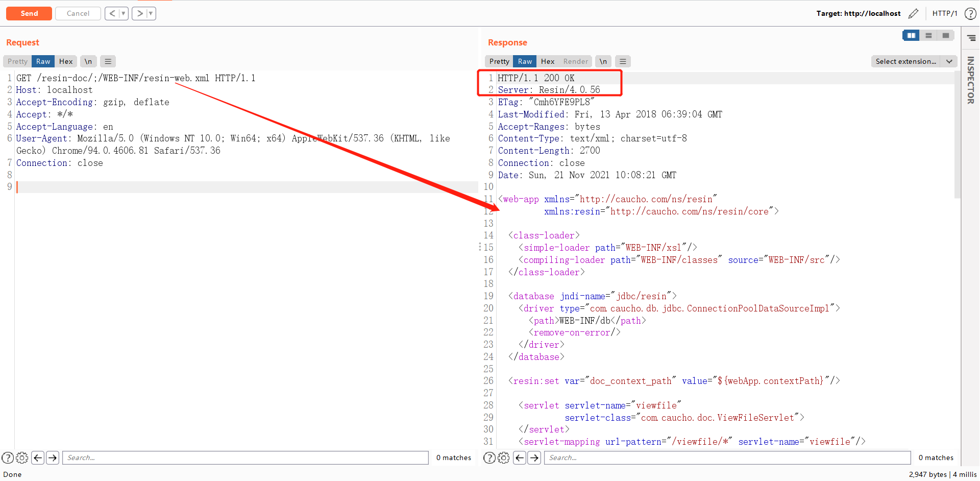Open request search settings gear
Image resolution: width=980 pixels, height=481 pixels.
[x=22, y=458]
